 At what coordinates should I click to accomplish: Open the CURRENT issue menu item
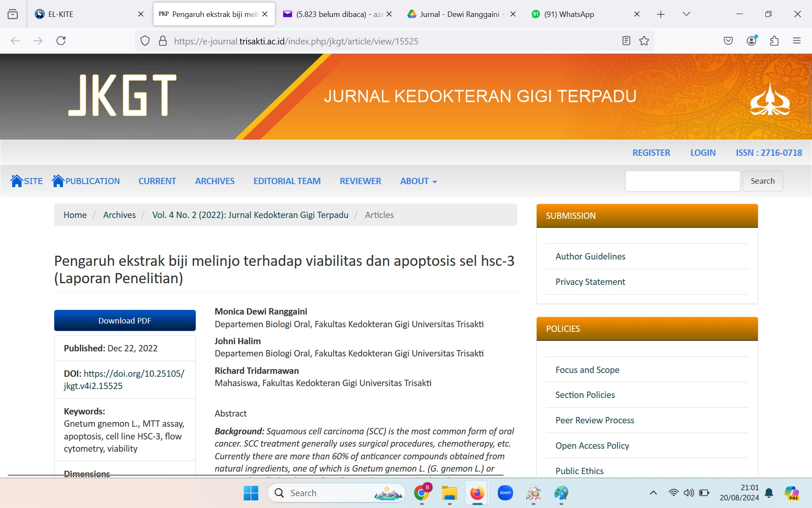point(157,181)
